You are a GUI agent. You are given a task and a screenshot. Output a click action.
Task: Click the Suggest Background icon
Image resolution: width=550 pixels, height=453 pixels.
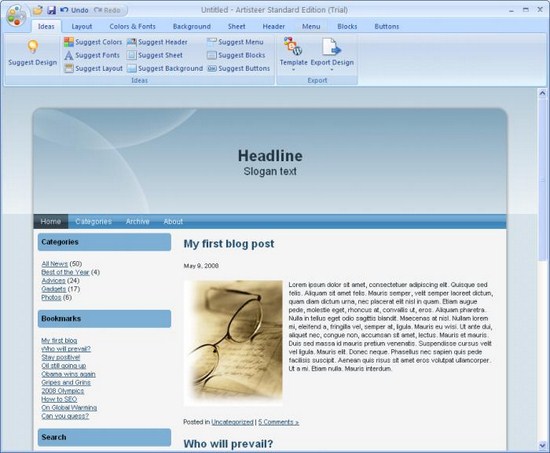[x=132, y=68]
